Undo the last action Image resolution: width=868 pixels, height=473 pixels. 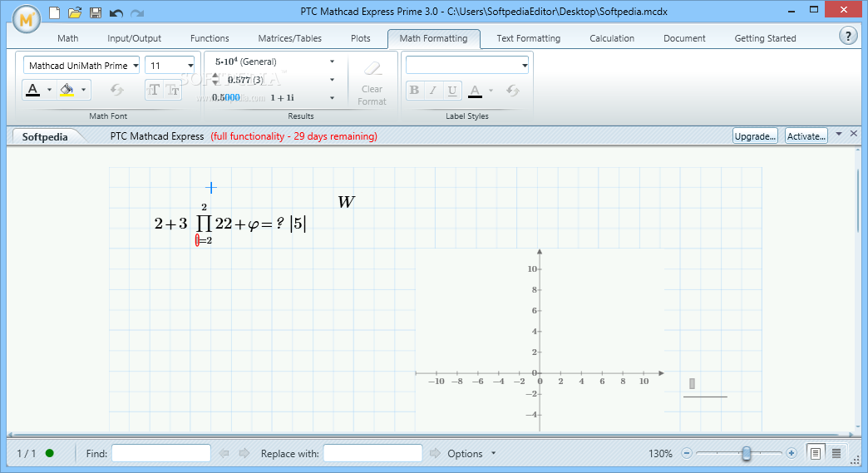116,12
